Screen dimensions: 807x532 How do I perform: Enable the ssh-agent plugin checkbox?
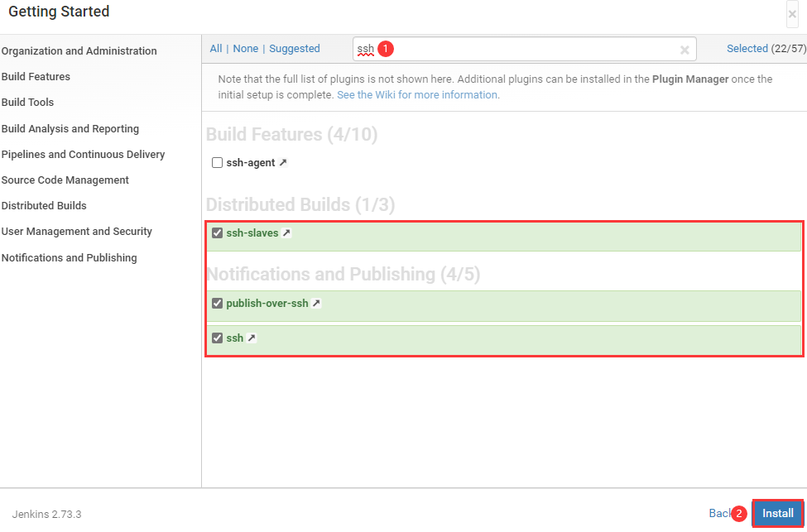pyautogui.click(x=218, y=163)
